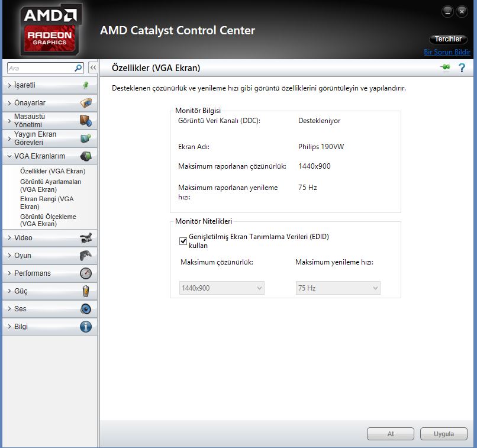This screenshot has height=448, width=477.
Task: Click the Önayarlar presets icon
Action: pyautogui.click(x=86, y=103)
